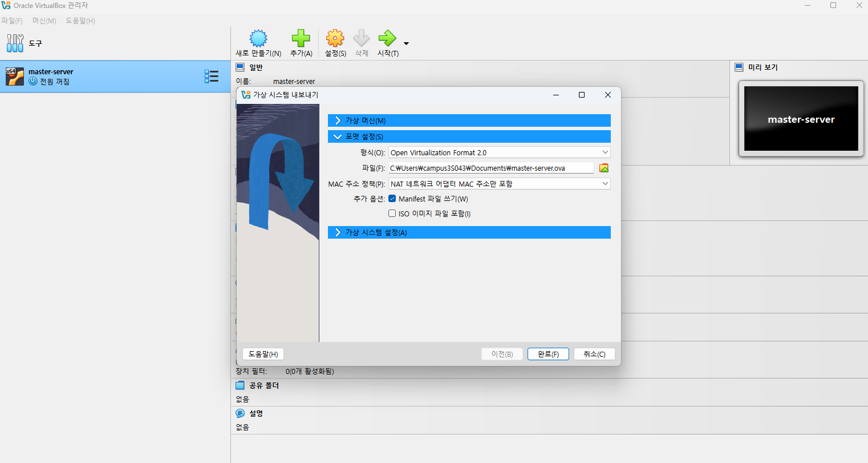Browse for export file with folder icon
This screenshot has width=868, height=463.
coord(604,168)
